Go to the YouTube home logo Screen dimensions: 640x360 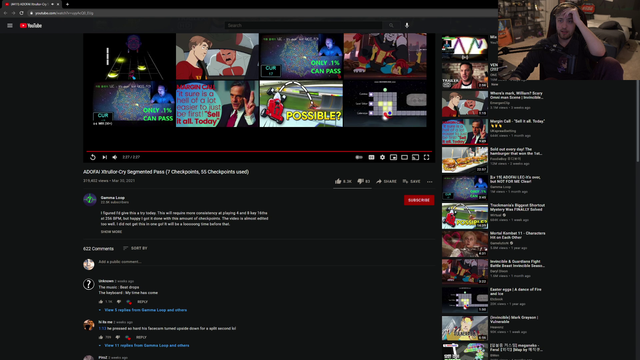pyautogui.click(x=31, y=25)
